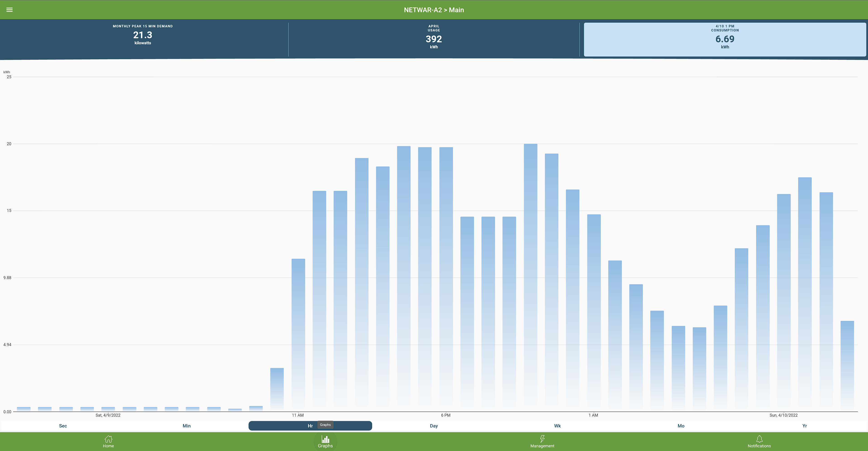The image size is (868, 451).
Task: Open the hamburger menu
Action: 9,10
